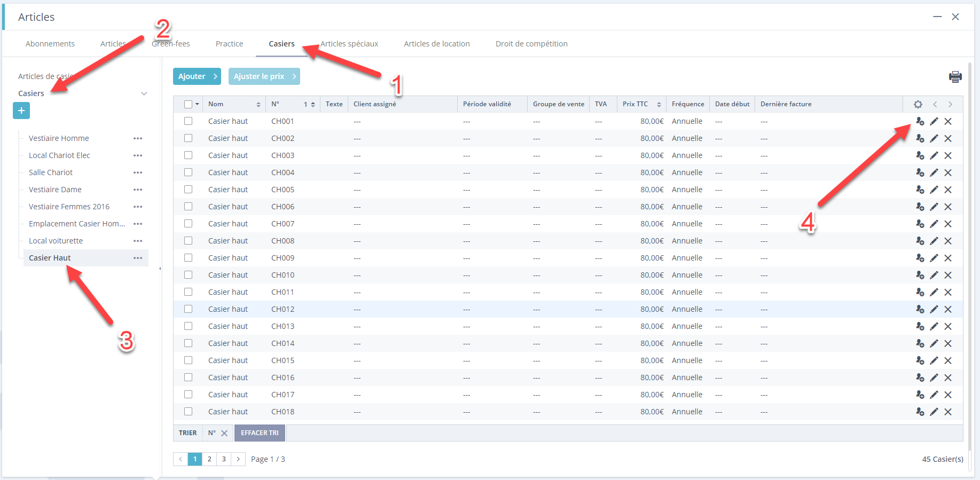This screenshot has width=980, height=480.
Task: Tick the checkbox for casier CH001
Action: point(188,121)
